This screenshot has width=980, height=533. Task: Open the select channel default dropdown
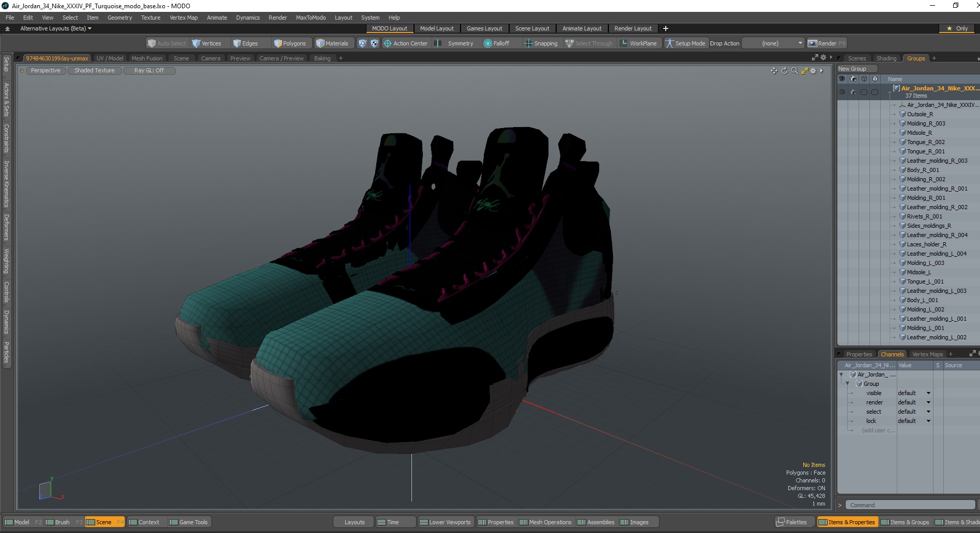[914, 412]
